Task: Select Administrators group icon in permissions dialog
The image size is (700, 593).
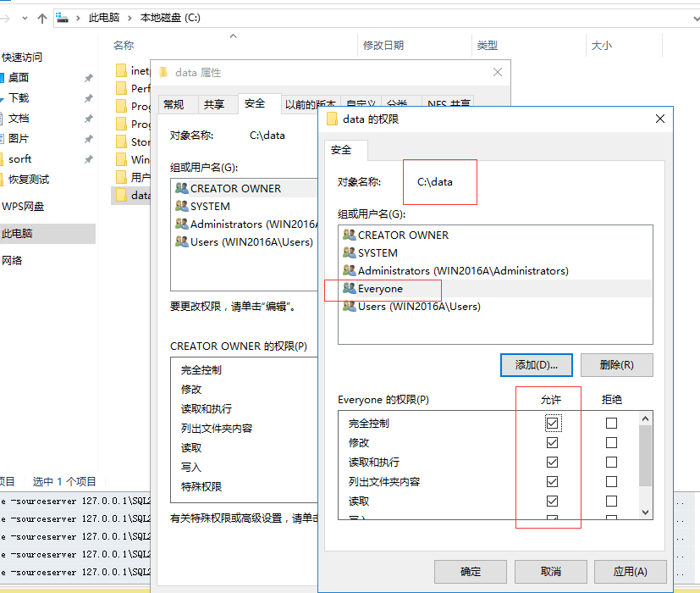Action: click(349, 270)
